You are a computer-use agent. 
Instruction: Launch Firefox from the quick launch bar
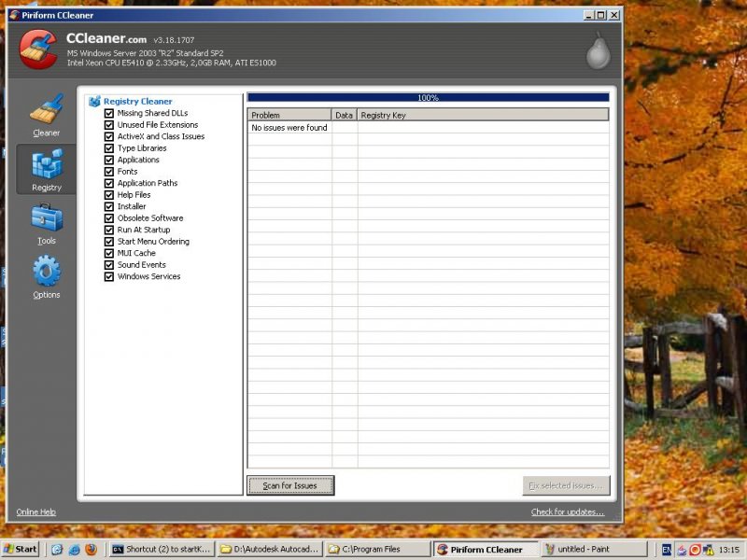[x=91, y=550]
